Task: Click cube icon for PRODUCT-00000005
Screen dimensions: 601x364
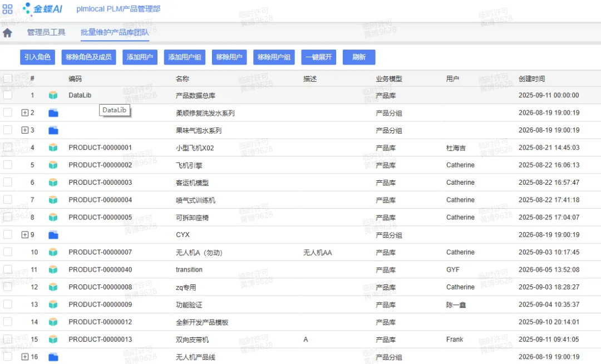Action: click(53, 217)
